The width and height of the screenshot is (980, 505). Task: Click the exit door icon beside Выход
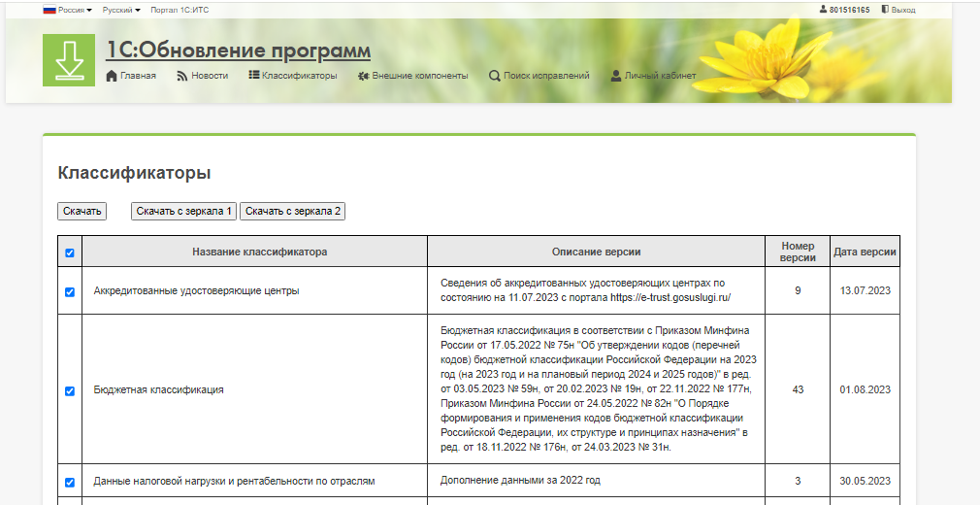[x=885, y=10]
